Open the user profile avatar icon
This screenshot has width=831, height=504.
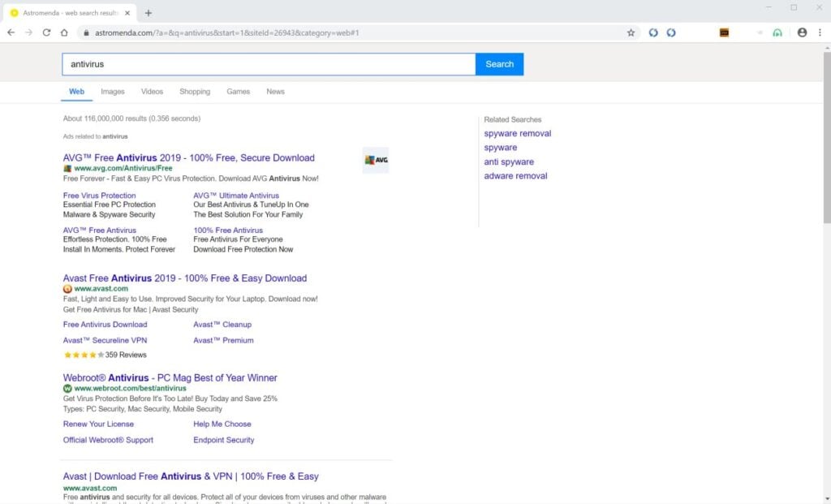click(802, 32)
